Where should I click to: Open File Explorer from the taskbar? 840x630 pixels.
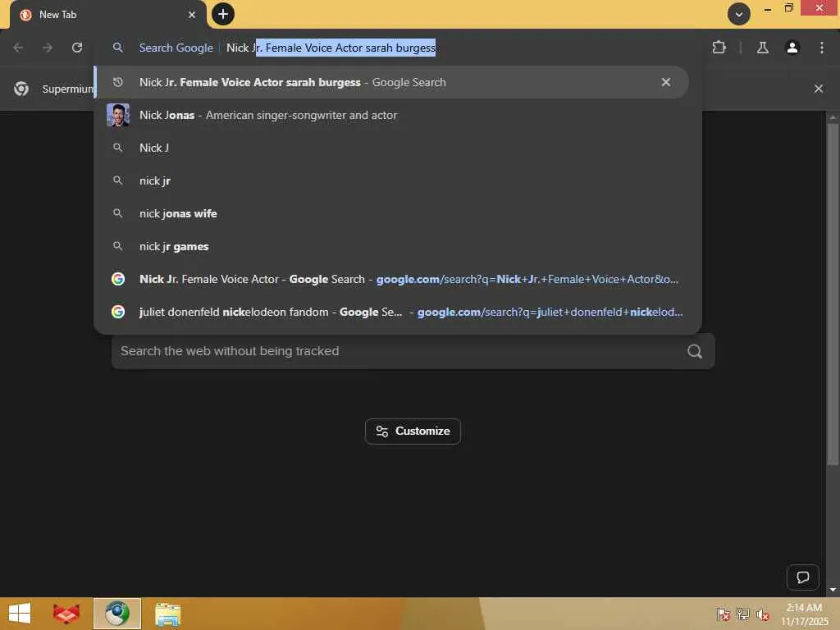(167, 614)
